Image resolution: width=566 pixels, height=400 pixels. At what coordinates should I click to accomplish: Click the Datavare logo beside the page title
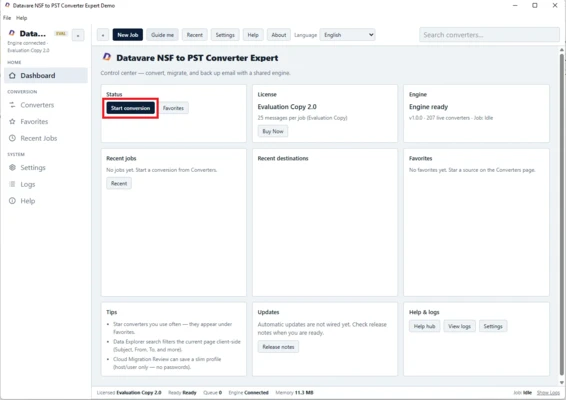tap(107, 57)
